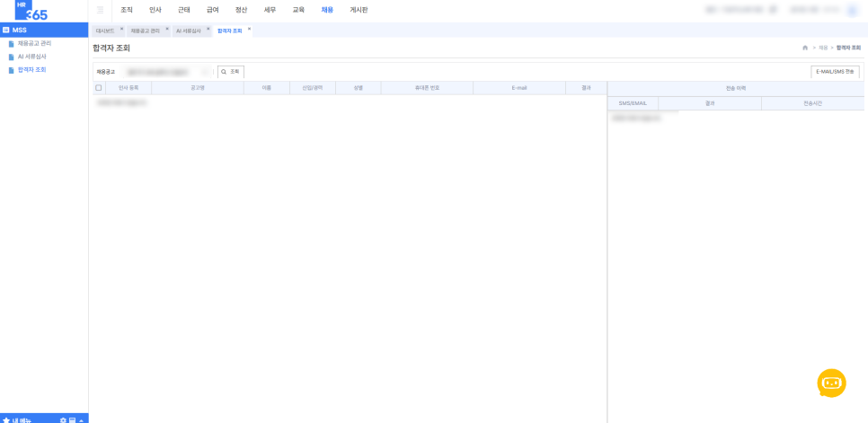Toggle the hamburger sidebar menu icon

click(101, 10)
